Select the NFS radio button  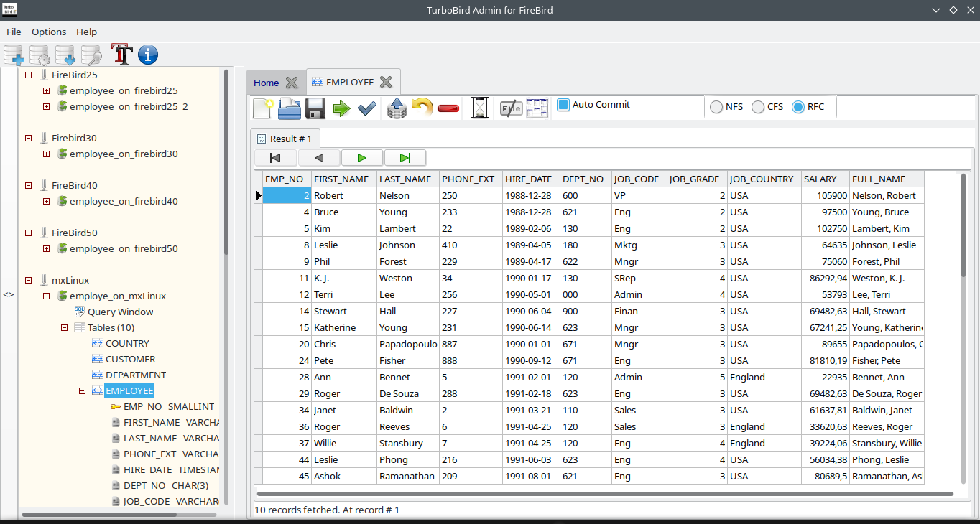(716, 106)
